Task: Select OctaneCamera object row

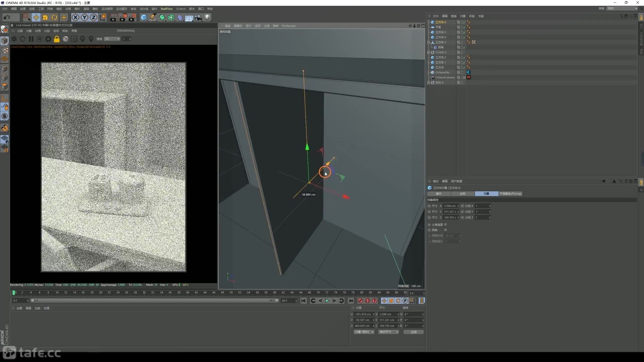Action: (x=445, y=77)
